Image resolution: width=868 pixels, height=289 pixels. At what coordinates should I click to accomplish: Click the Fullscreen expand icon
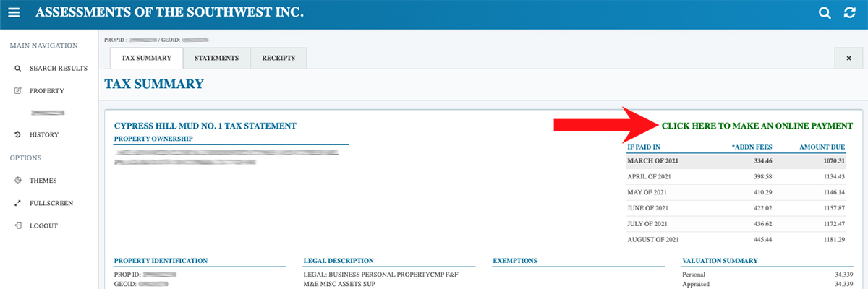pyautogui.click(x=17, y=203)
